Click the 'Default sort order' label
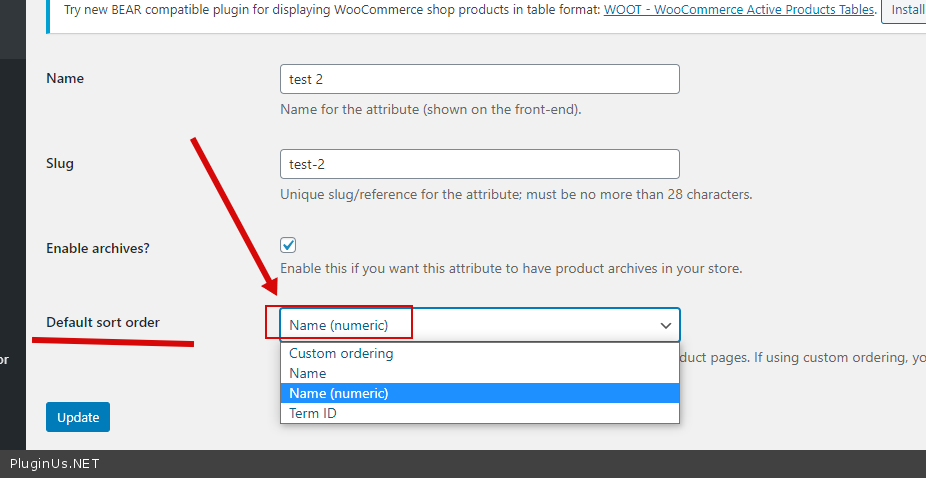Screen dimensions: 926x478 point(103,322)
